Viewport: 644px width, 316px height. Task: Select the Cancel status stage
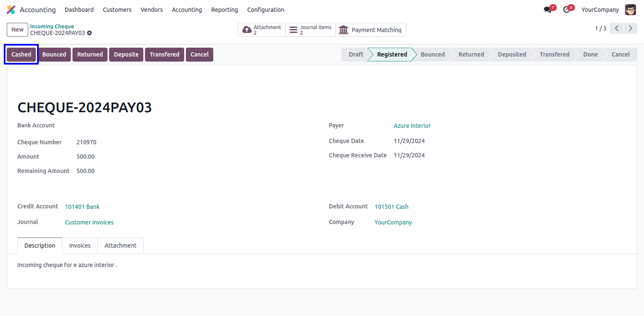pos(620,54)
